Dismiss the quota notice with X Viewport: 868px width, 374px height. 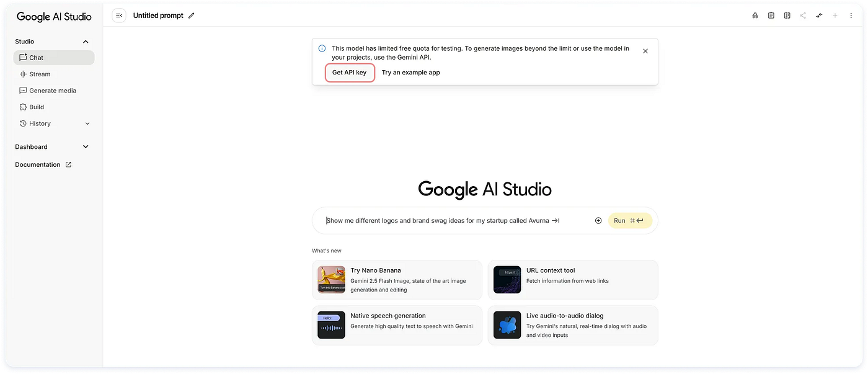pos(645,51)
